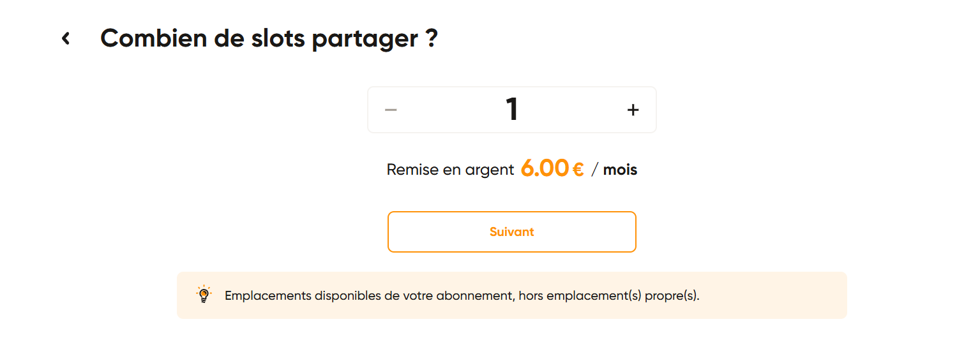Click the lightbulb tip icon

coord(204,295)
